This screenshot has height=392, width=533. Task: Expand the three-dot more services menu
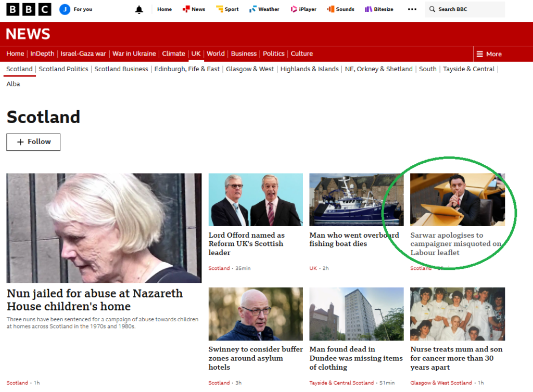click(x=412, y=9)
